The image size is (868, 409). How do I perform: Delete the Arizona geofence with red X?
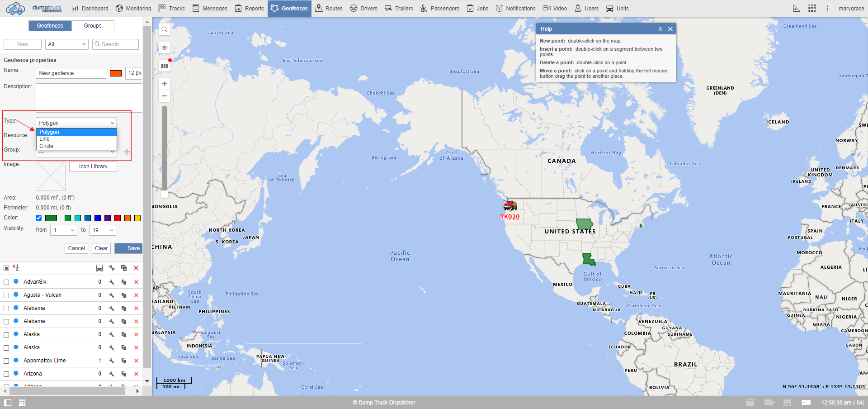[x=136, y=374]
